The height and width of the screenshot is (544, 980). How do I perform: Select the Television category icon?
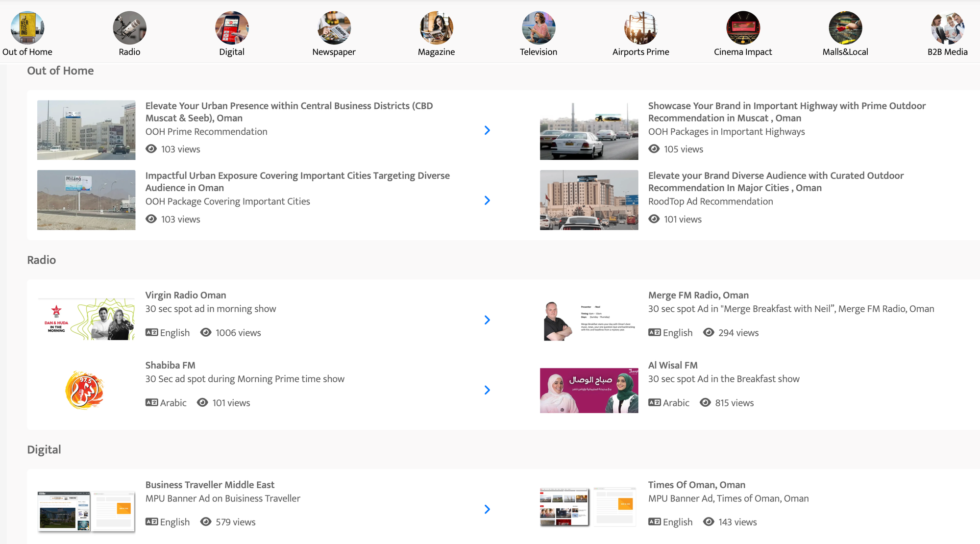click(x=539, y=28)
